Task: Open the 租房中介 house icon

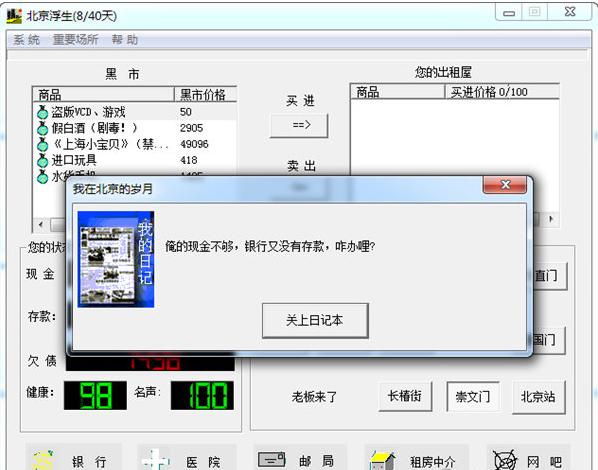Action: point(383,460)
